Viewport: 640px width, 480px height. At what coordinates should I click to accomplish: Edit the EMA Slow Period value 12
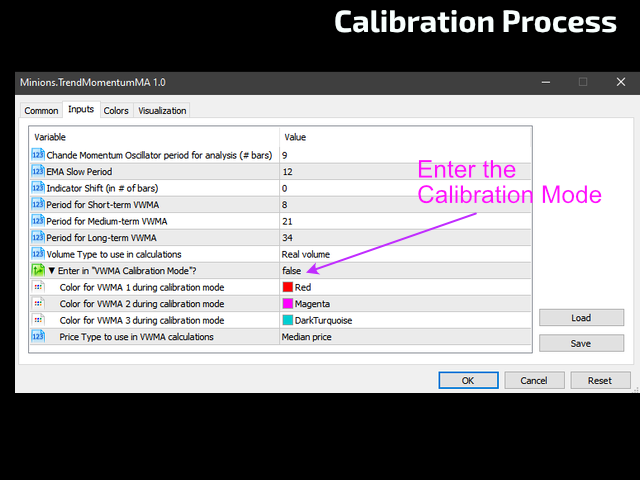pos(287,172)
